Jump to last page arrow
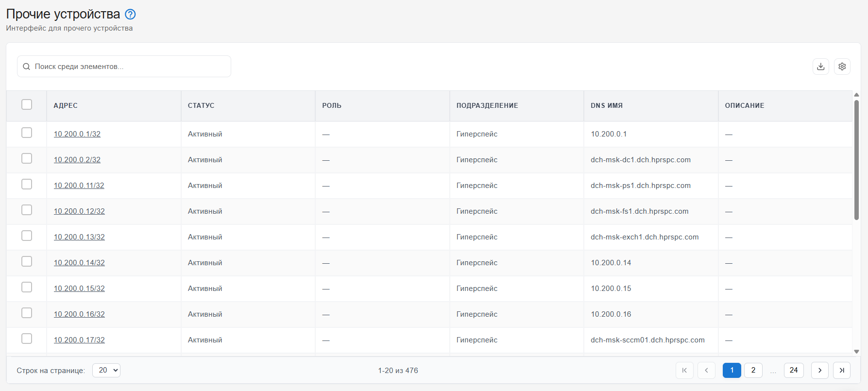Screen dimensions: 868x391 (x=842, y=370)
